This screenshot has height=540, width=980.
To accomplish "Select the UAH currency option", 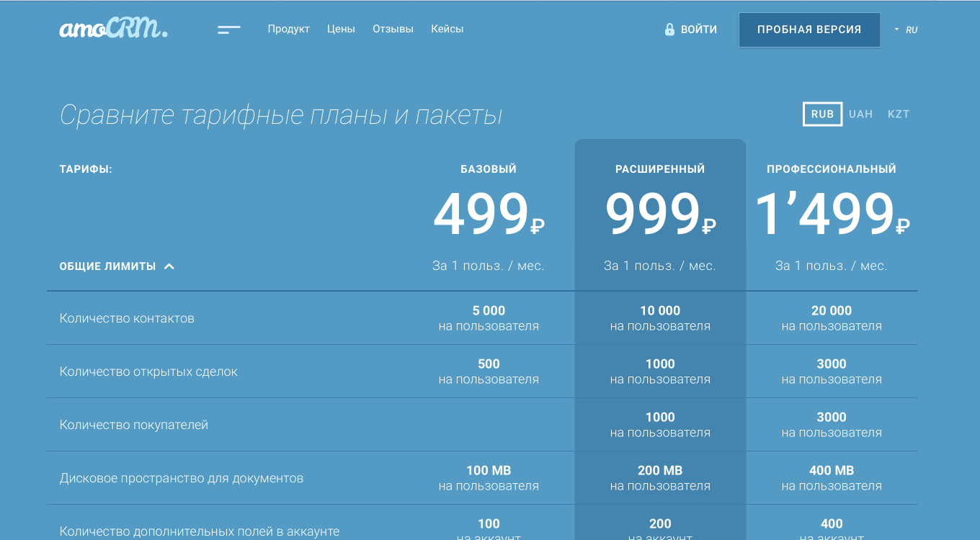I will click(x=860, y=114).
